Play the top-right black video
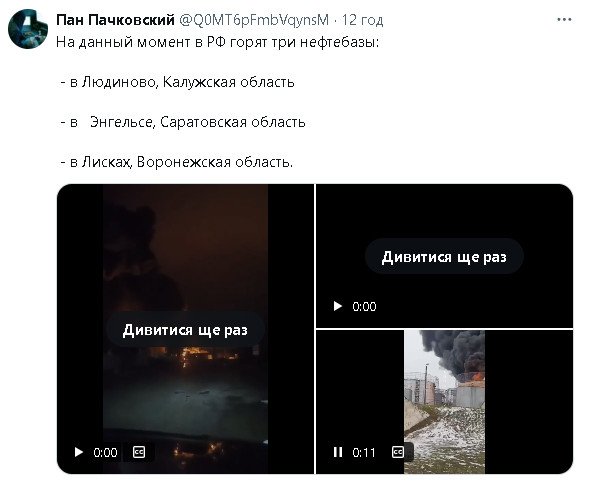 click(338, 306)
